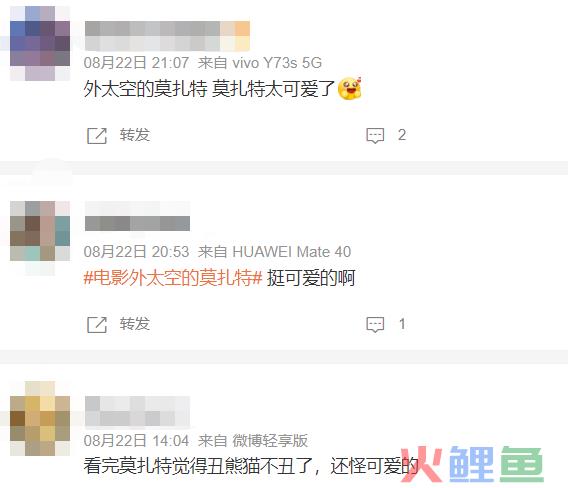The width and height of the screenshot is (568, 488).
Task: Click the 08月22日 20:53 timestamp
Action: (x=136, y=252)
